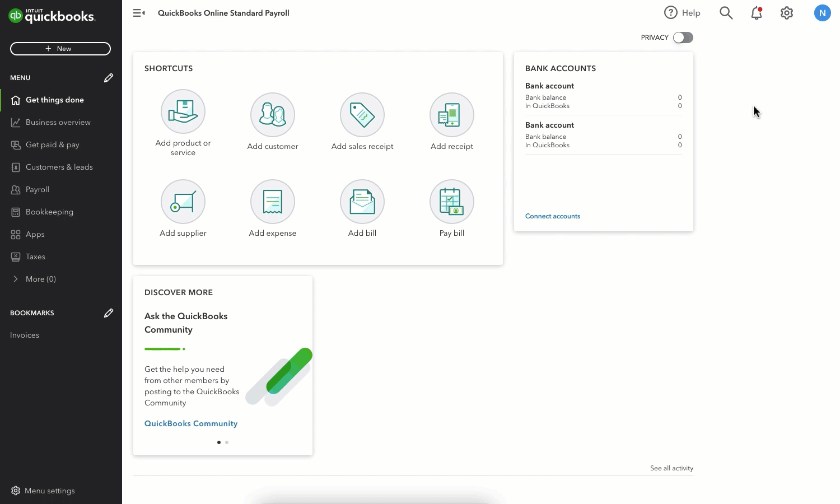Click the Ask the QuickBooks Community heading

(186, 323)
